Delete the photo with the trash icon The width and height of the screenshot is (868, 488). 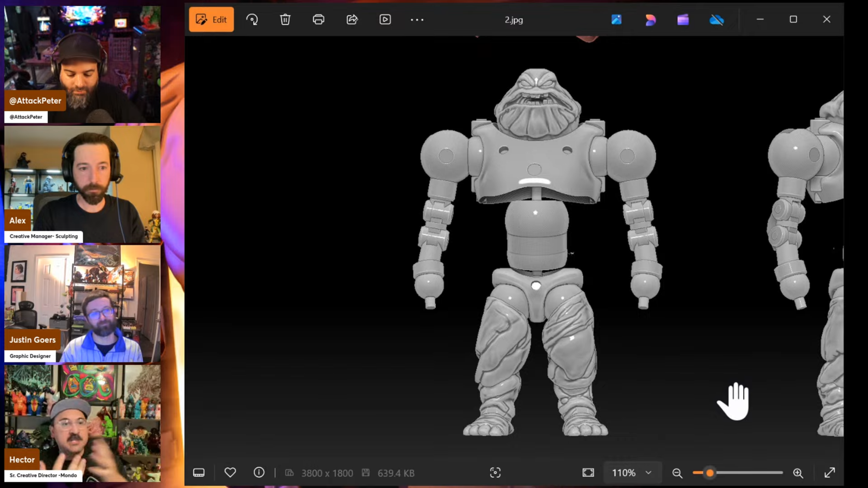pyautogui.click(x=285, y=20)
